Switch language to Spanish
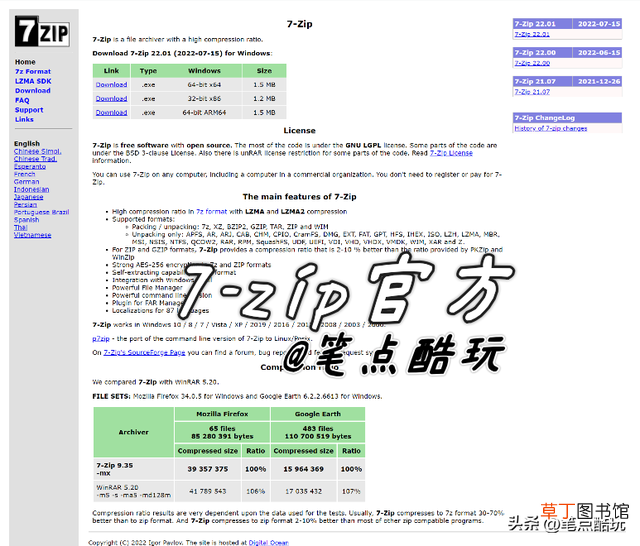Screen dimensions: 640x546 [27, 220]
